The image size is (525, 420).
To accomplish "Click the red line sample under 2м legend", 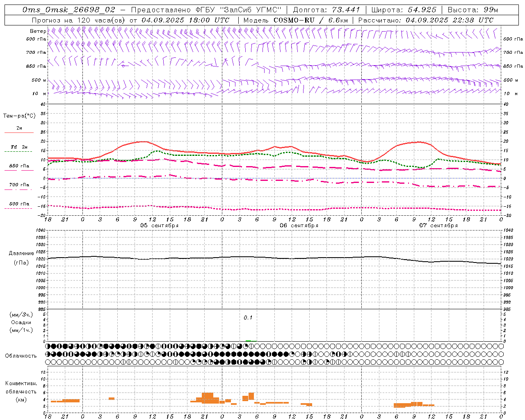I will 19,133.
